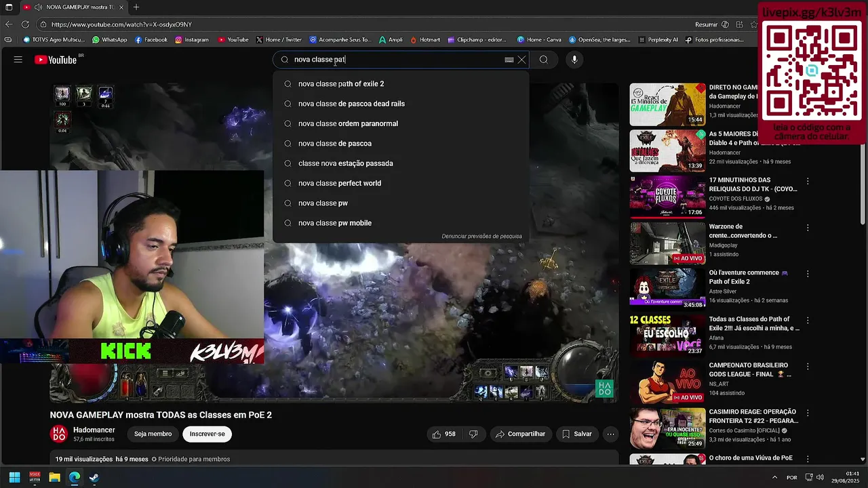Select suggestion 'nova classe pw mobile'
This screenshot has height=488, width=868.
click(401, 223)
